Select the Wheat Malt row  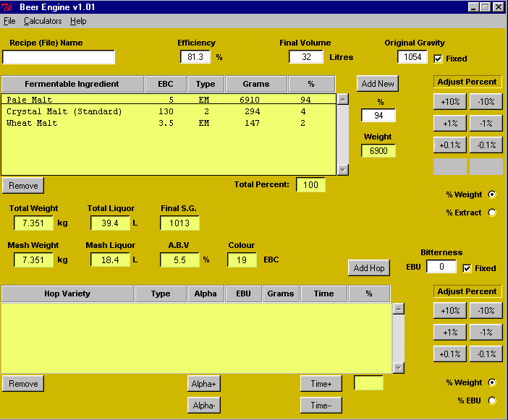169,123
